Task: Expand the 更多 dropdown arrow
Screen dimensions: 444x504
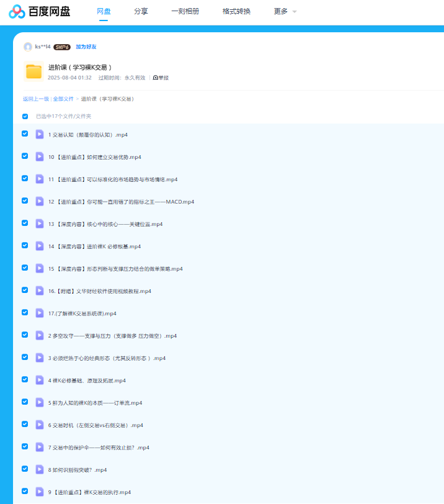Action: 295,12
